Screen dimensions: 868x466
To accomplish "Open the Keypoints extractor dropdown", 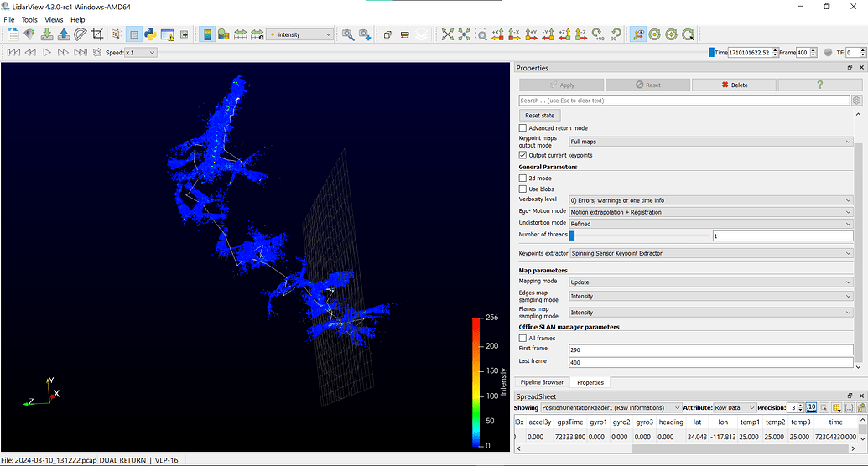I will (x=711, y=253).
